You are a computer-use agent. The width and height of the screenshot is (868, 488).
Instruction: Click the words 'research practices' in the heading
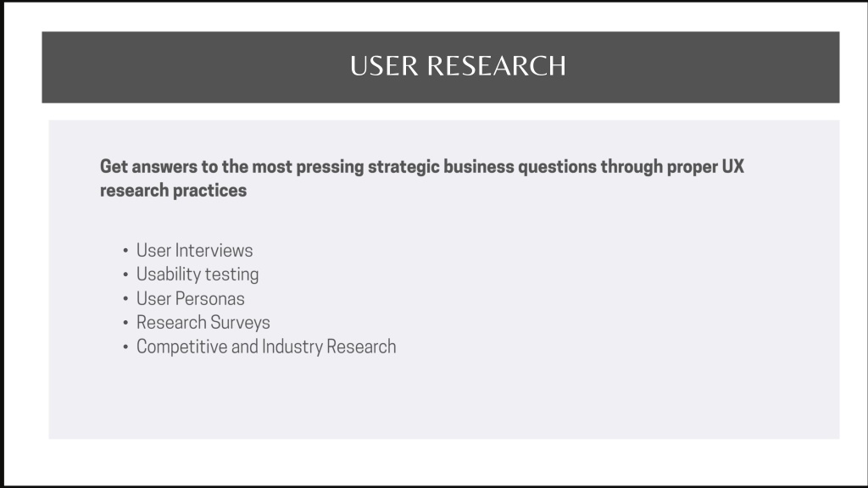[173, 191]
